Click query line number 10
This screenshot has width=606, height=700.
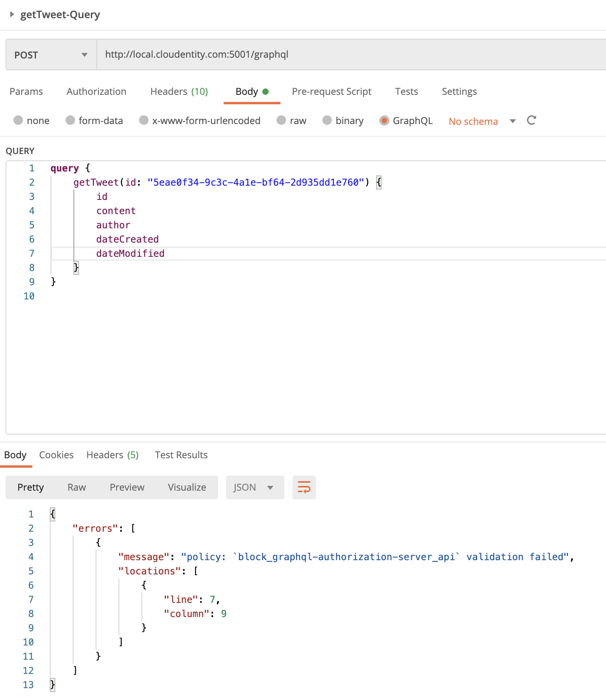29,296
